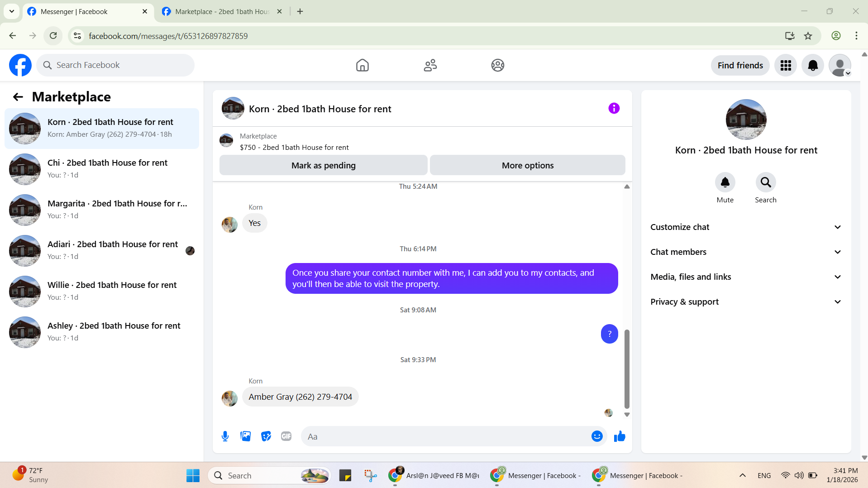Click the chat scroll-up arrow

click(627, 187)
